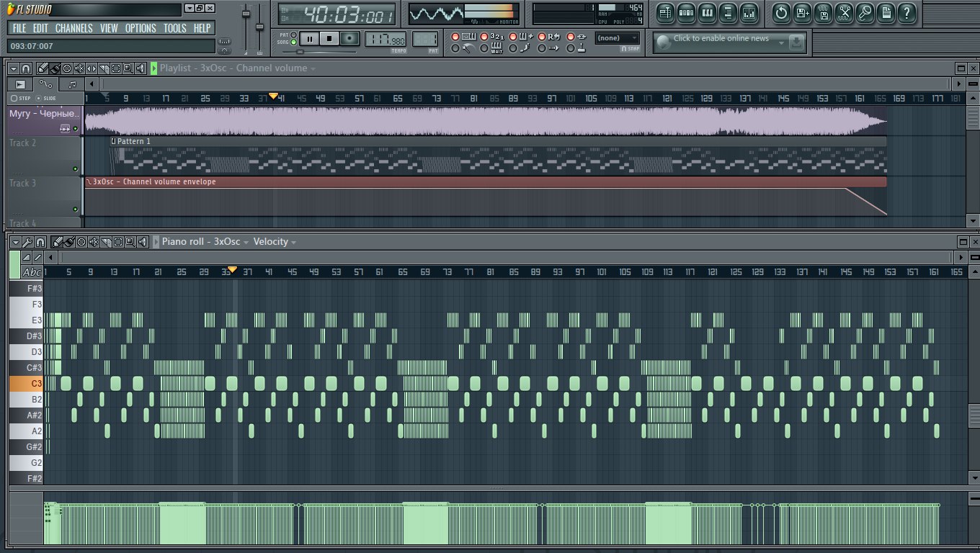The width and height of the screenshot is (980, 553).
Task: Open the EDIT menu
Action: [40, 28]
